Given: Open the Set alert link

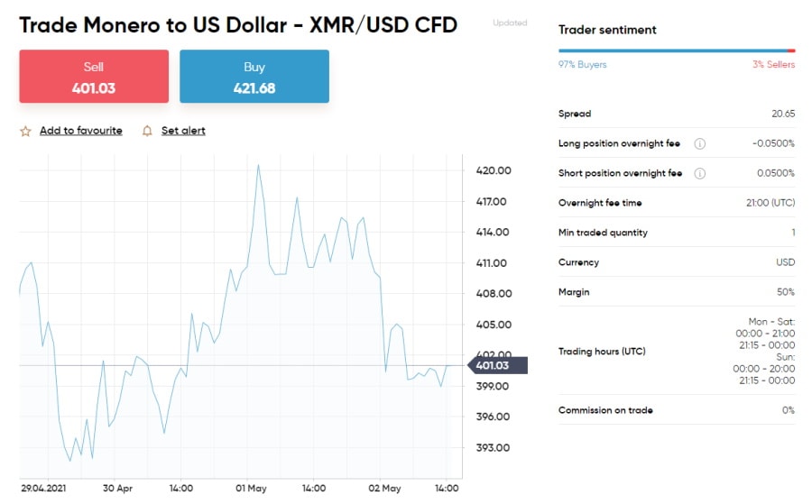Looking at the screenshot, I should pos(183,131).
